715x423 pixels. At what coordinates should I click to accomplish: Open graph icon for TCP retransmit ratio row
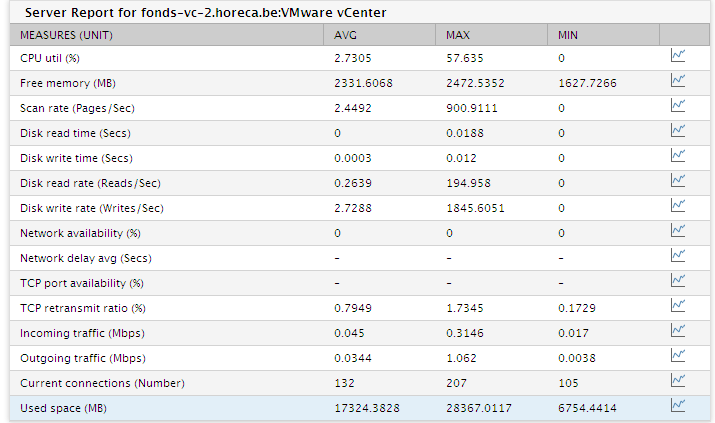(x=678, y=305)
